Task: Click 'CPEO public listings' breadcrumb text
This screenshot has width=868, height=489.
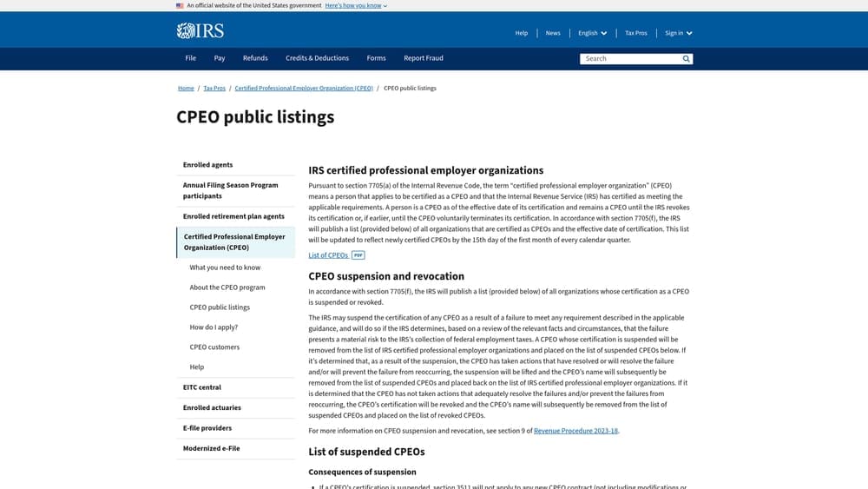Action: click(x=410, y=88)
